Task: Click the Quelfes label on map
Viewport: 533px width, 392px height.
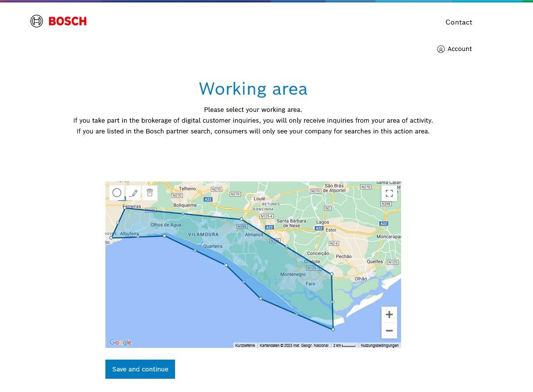Action: coord(375,261)
